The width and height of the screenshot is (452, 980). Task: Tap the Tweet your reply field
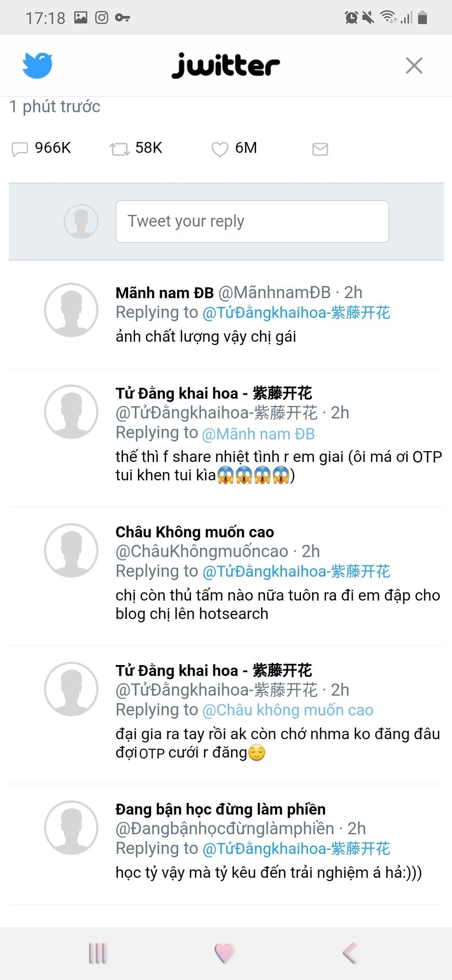click(x=252, y=222)
